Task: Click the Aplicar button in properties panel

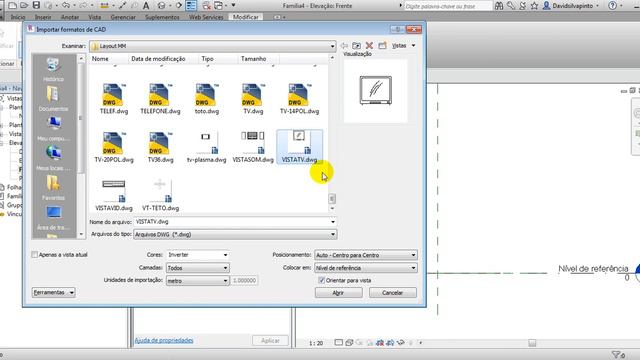Action: [x=270, y=340]
